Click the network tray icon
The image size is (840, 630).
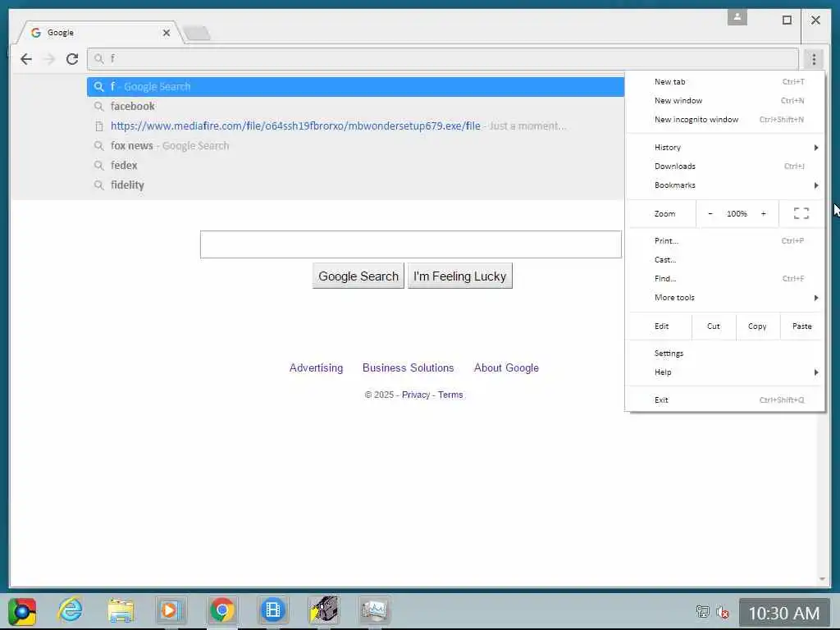[702, 612]
